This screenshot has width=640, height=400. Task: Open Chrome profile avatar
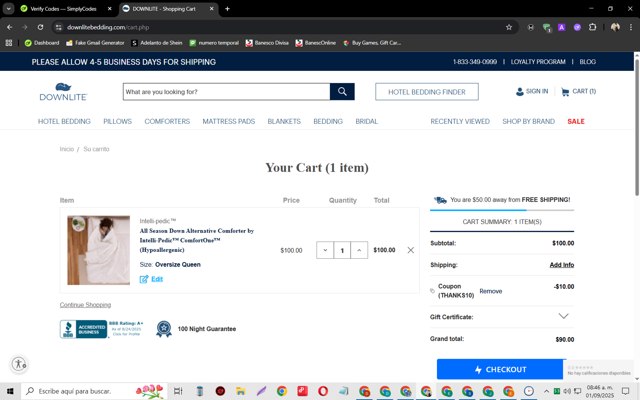pyautogui.click(x=615, y=27)
